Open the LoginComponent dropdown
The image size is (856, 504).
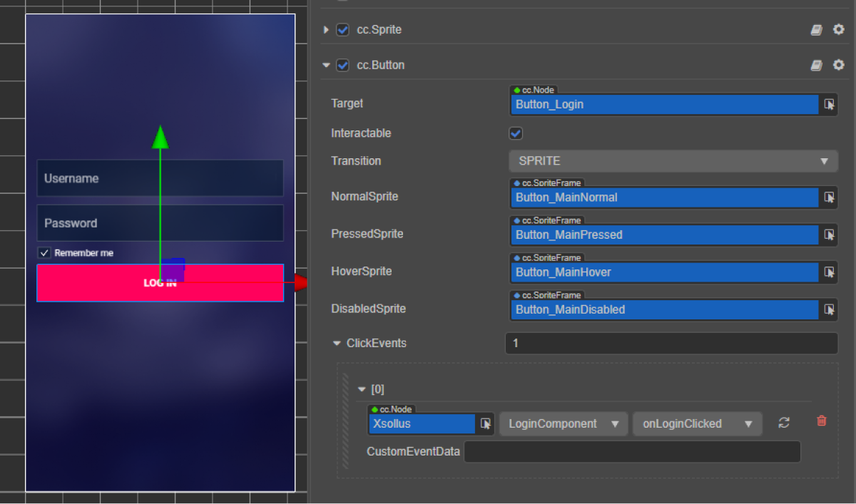point(563,423)
